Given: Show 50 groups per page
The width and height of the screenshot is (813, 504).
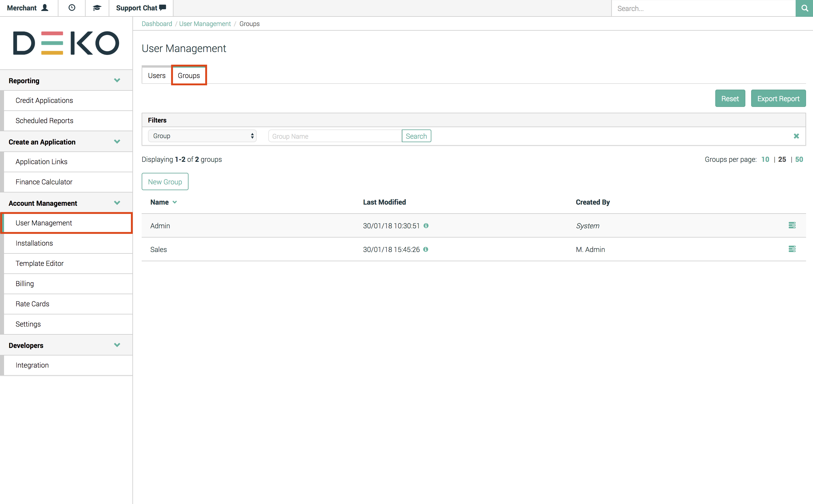Looking at the screenshot, I should coord(799,159).
